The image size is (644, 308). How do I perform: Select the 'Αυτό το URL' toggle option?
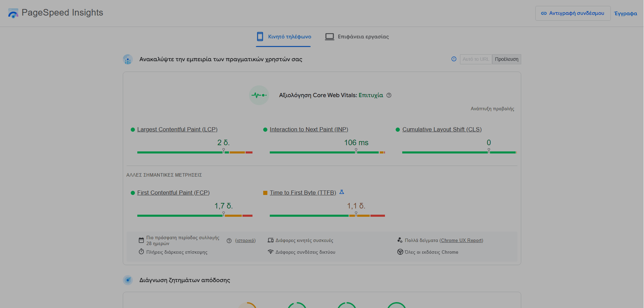pyautogui.click(x=476, y=59)
